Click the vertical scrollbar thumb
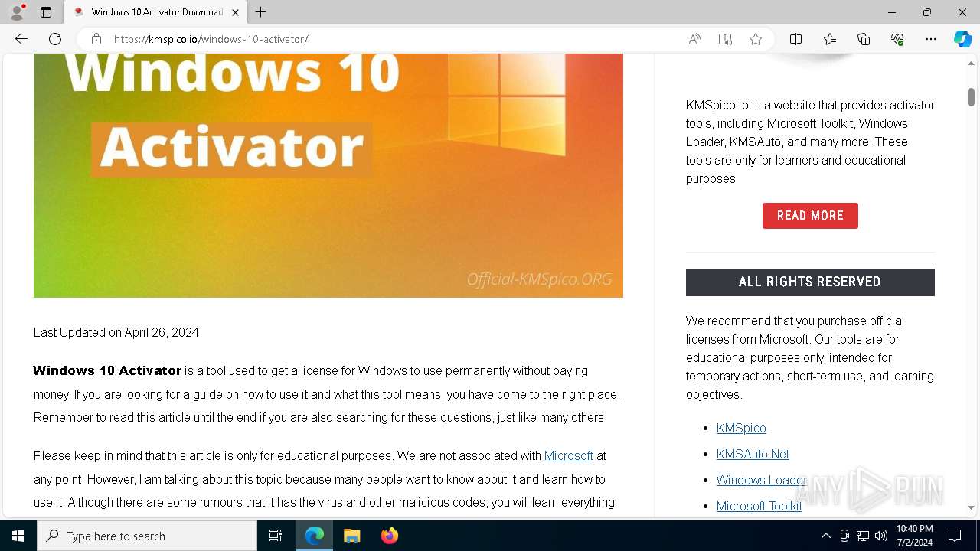The width and height of the screenshot is (980, 551). pyautogui.click(x=971, y=97)
